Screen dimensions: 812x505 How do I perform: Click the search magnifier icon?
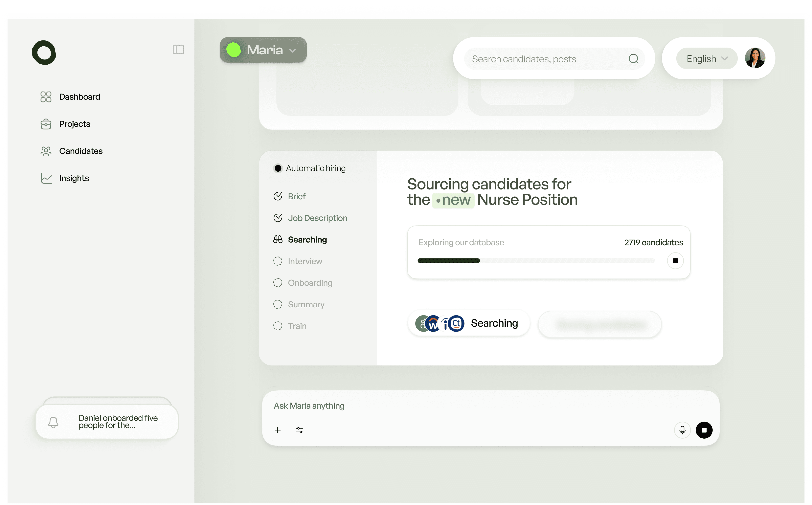pyautogui.click(x=633, y=58)
